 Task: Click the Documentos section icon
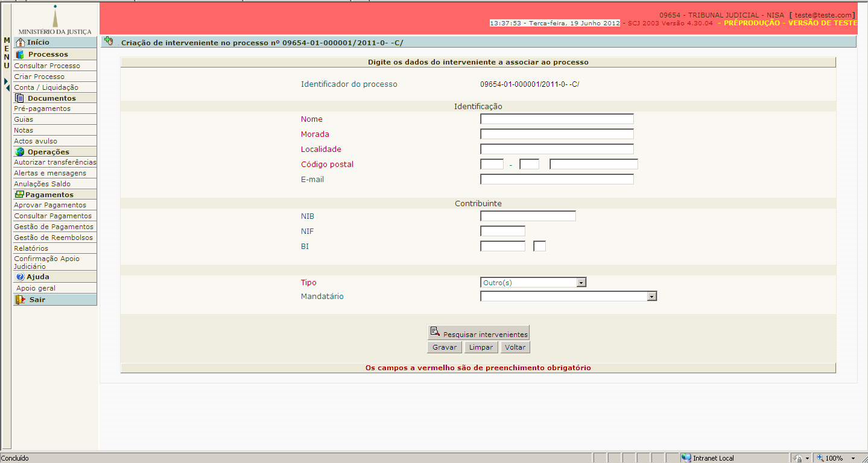click(x=19, y=98)
